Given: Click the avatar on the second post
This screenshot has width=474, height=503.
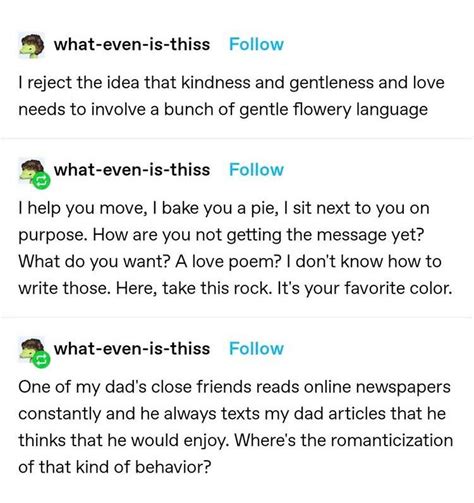Looking at the screenshot, I should pos(32,171).
